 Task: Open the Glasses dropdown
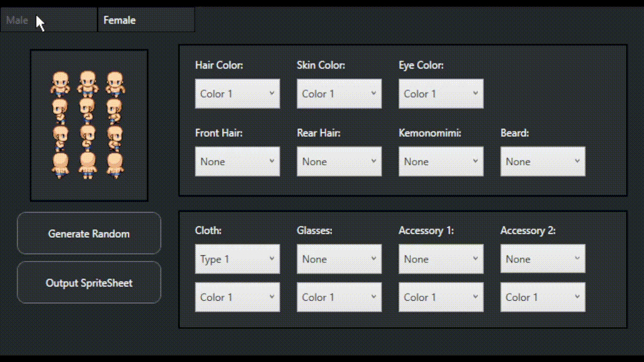pos(339,259)
